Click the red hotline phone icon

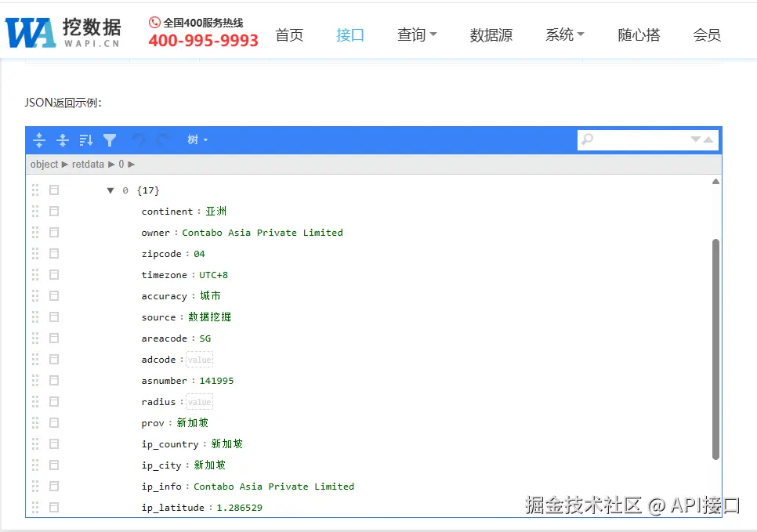click(154, 22)
